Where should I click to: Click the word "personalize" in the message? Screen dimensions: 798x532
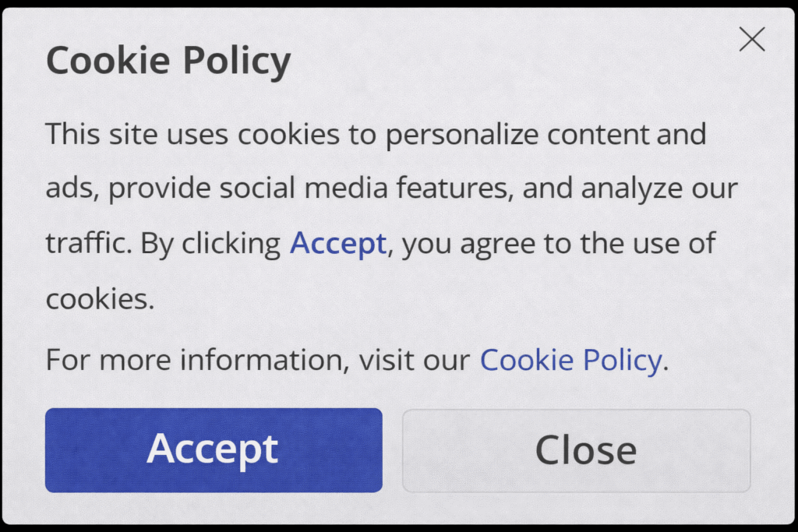[x=462, y=134]
